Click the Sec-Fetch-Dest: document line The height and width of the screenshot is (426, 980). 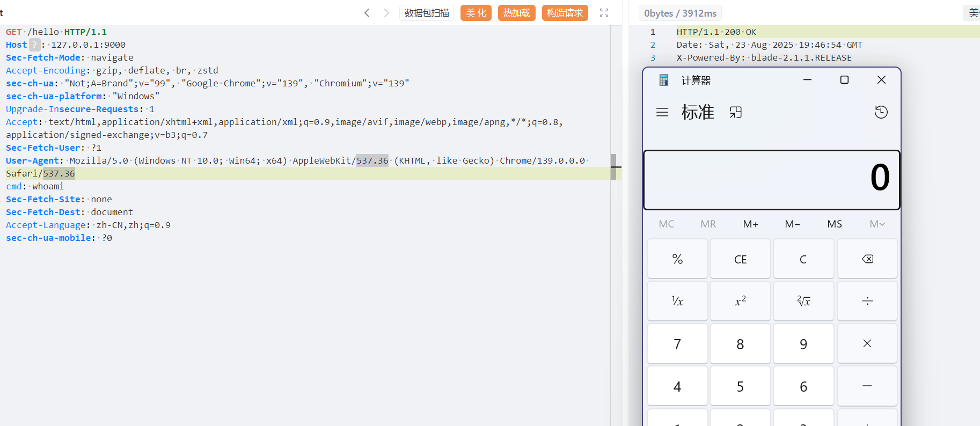tap(69, 212)
